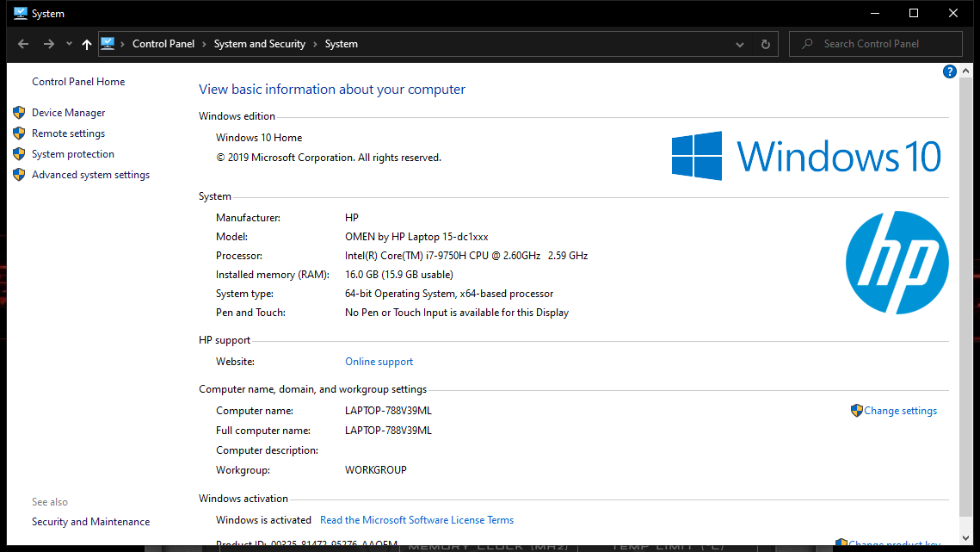Go back using the back arrow
Image resolution: width=980 pixels, height=552 pixels.
[x=23, y=44]
